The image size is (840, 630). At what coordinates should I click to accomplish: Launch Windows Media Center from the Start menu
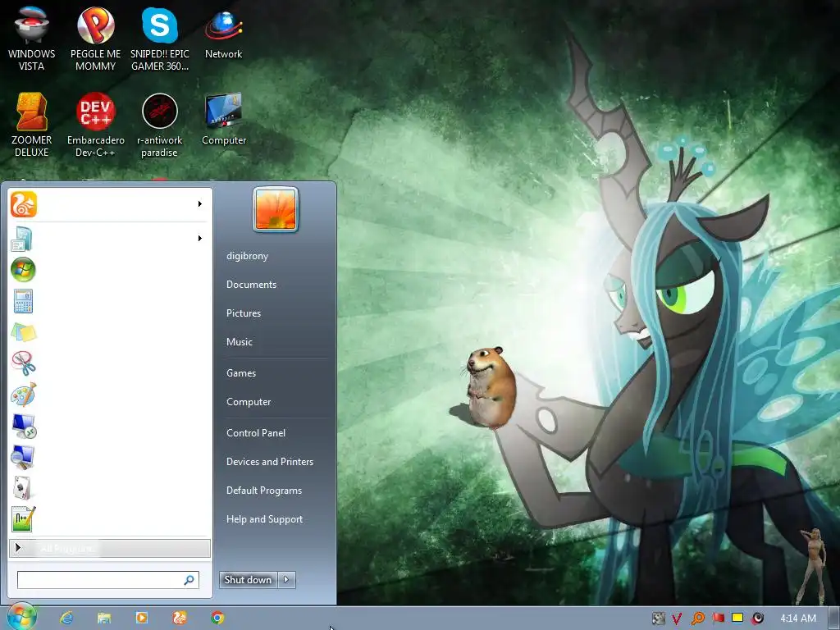(110, 269)
